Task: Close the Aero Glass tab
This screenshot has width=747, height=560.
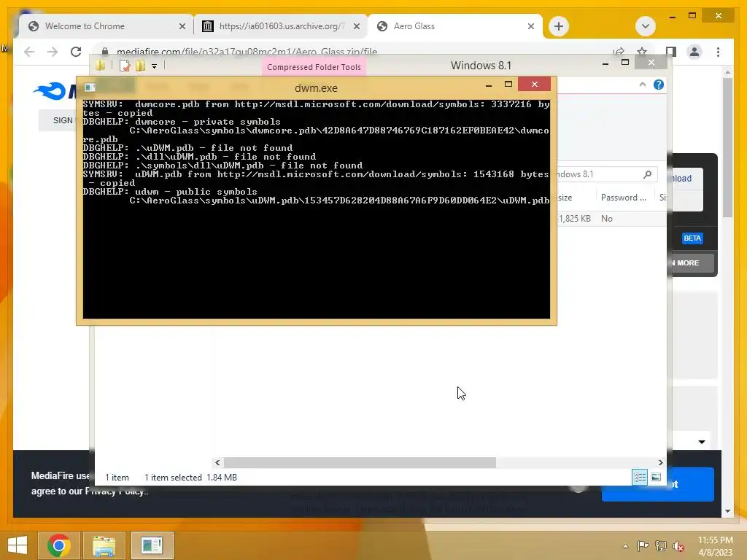Action: [531, 26]
